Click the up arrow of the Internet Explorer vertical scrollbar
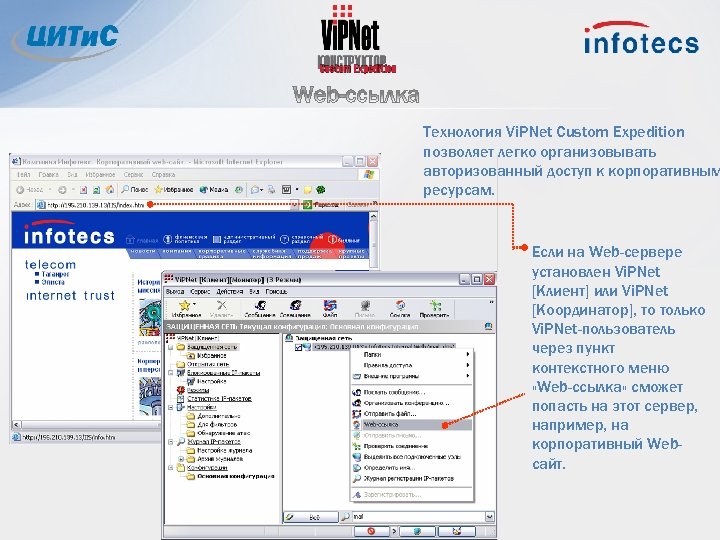The height and width of the screenshot is (540, 720). [x=373, y=216]
